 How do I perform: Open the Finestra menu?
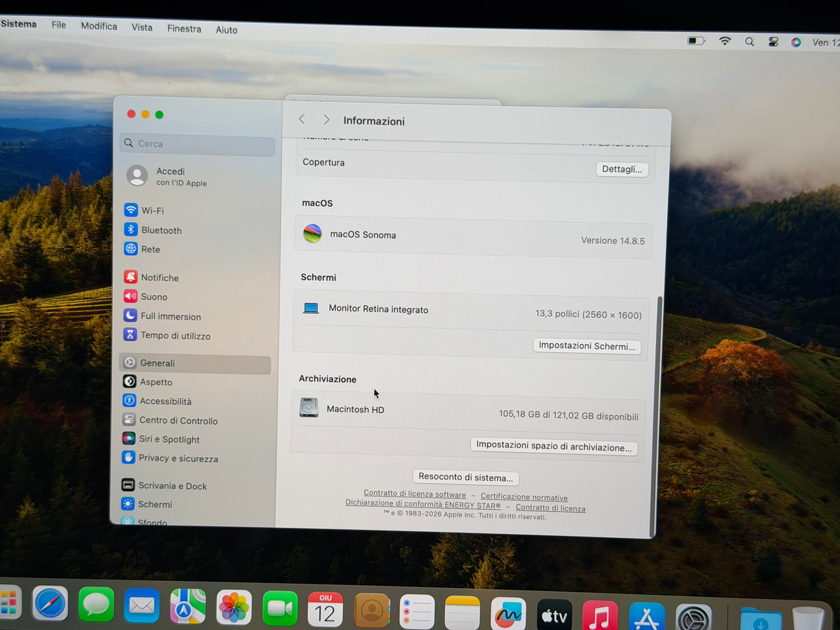pyautogui.click(x=184, y=28)
